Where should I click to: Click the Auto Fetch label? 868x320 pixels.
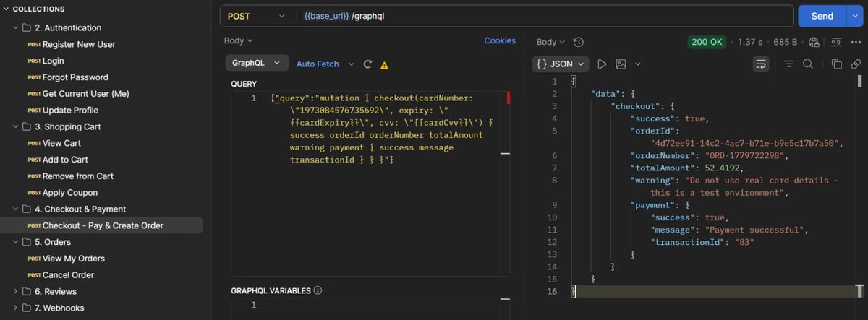318,64
